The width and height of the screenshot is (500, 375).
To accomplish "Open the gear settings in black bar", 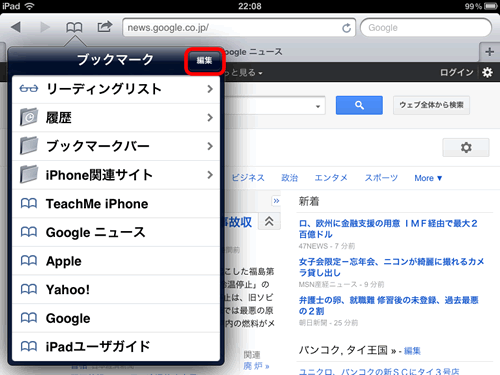I will pos(487,72).
